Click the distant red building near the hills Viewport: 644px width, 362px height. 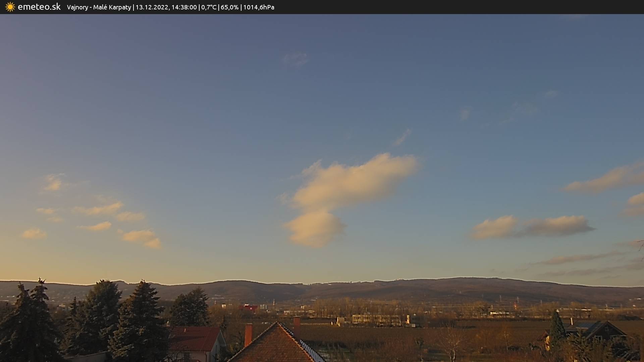pyautogui.click(x=248, y=308)
